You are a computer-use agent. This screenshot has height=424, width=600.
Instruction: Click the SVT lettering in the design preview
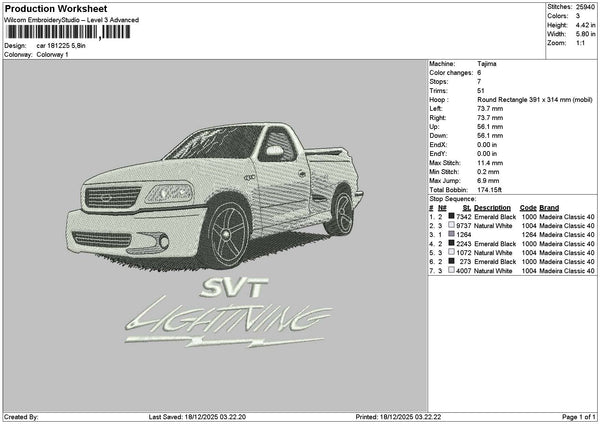click(x=234, y=288)
